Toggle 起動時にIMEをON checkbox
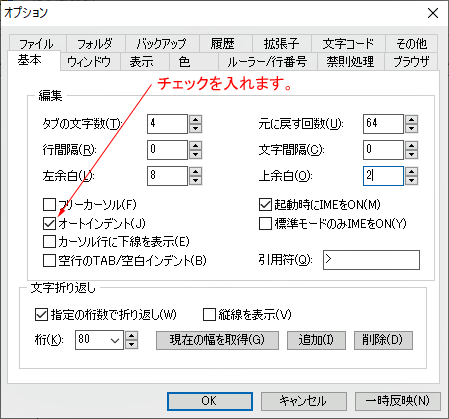This screenshot has height=419, width=449. 265,204
